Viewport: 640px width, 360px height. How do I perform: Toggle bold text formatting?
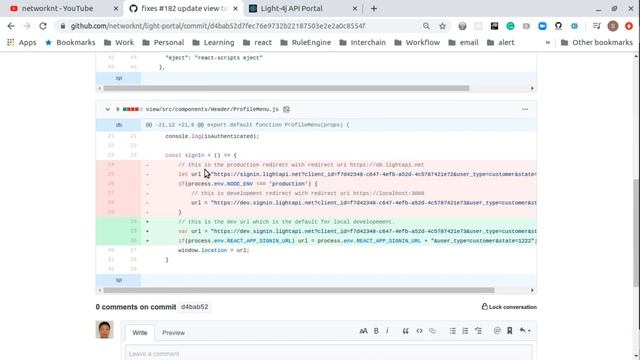click(376, 331)
